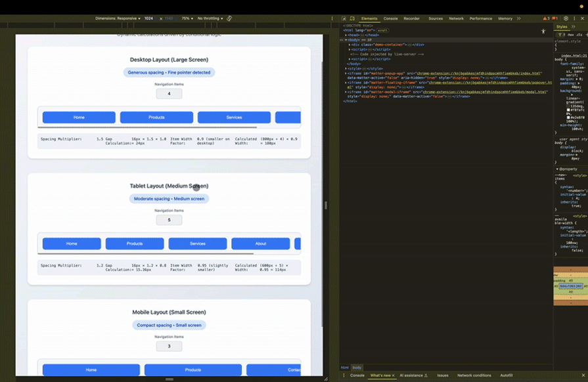This screenshot has height=382, width=588.
Task: Open the Sources tab
Action: tap(436, 18)
